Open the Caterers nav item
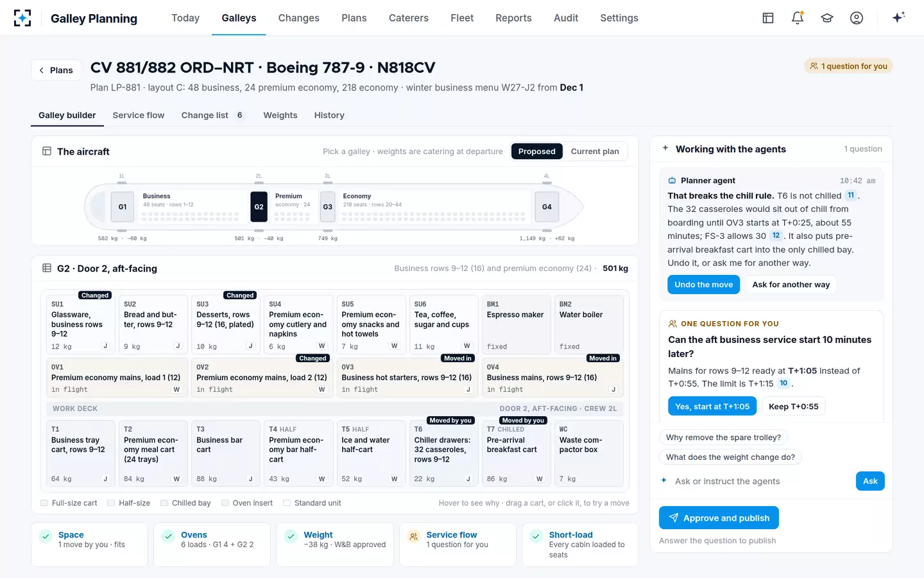Viewport: 924px width, 578px height. pyautogui.click(x=409, y=18)
